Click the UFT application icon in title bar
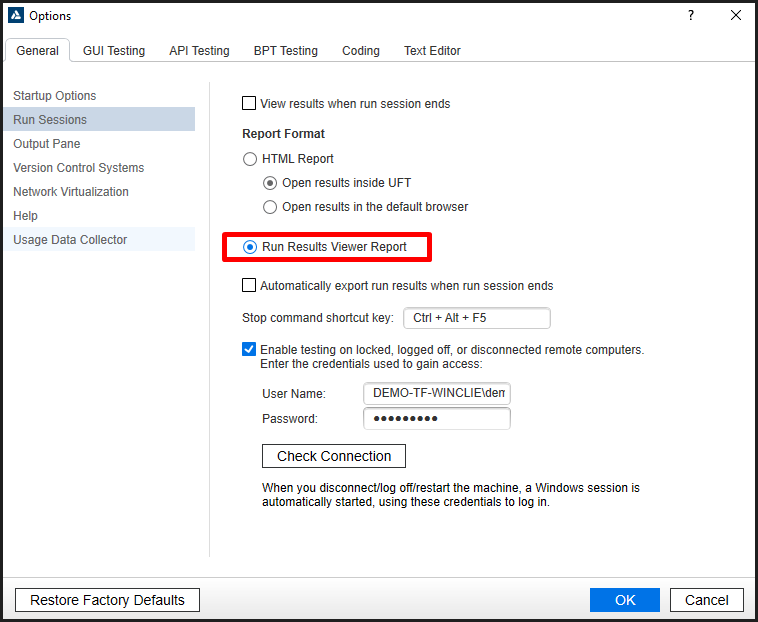Screen dimensions: 758x622 click(x=15, y=16)
